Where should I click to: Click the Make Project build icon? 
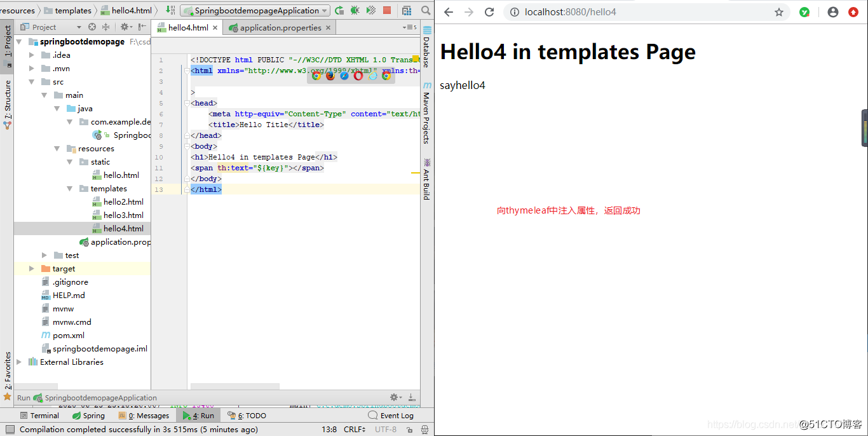pyautogui.click(x=172, y=10)
